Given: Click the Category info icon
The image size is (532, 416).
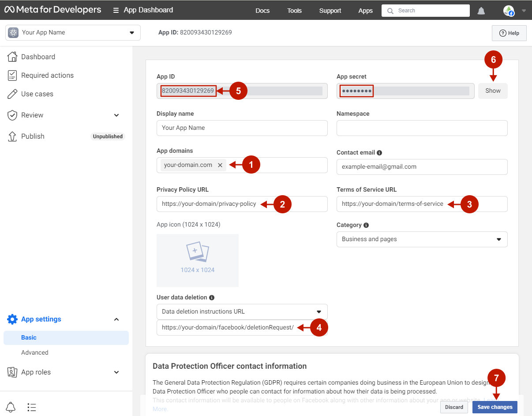Looking at the screenshot, I should pos(366,225).
